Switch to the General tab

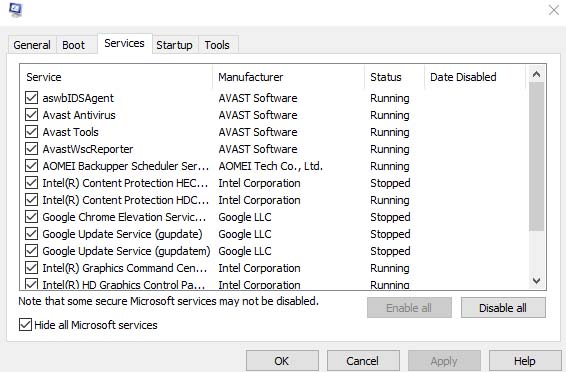pos(32,45)
